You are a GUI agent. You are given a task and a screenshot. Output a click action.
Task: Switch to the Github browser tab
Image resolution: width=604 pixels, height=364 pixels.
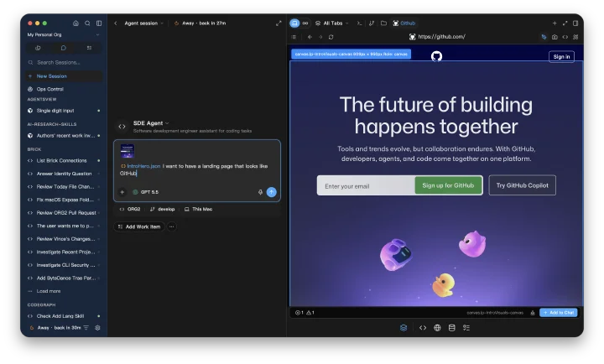point(404,23)
